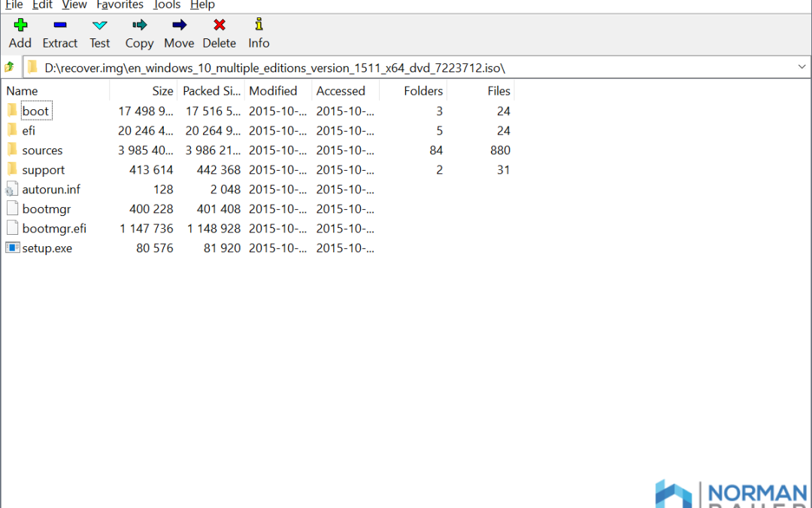This screenshot has height=508, width=812.
Task: Select the efi folder name
Action: coord(29,131)
